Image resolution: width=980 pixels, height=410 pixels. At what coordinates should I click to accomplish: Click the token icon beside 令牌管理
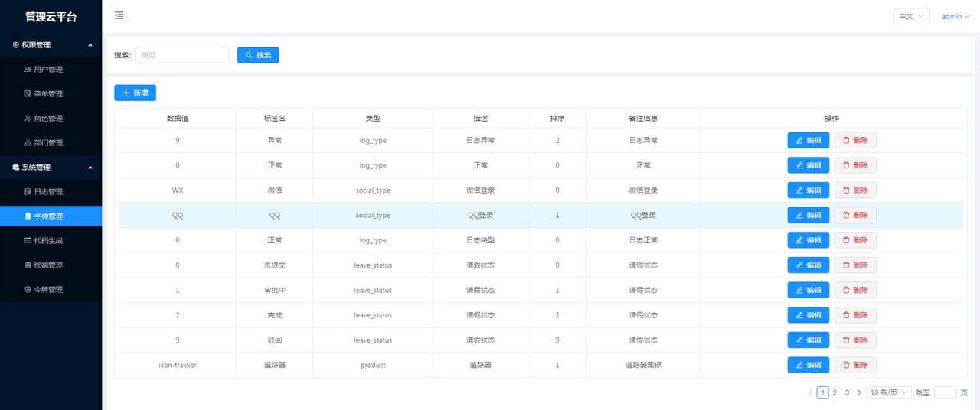pyautogui.click(x=28, y=290)
